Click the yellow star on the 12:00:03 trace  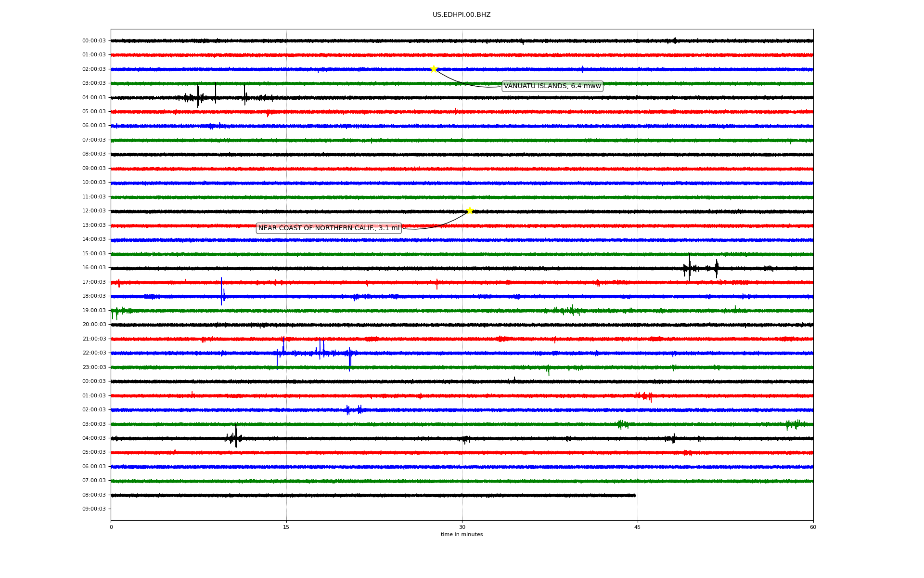(470, 210)
